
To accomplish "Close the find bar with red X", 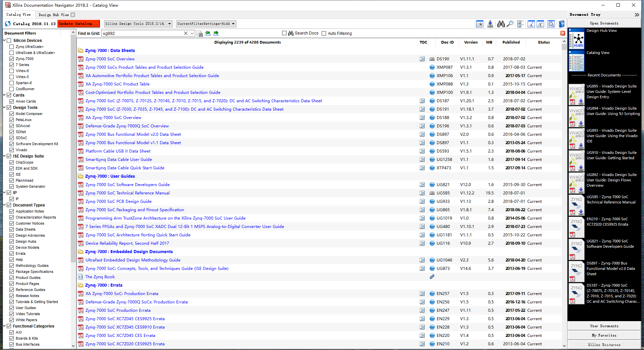I will point(563,33).
